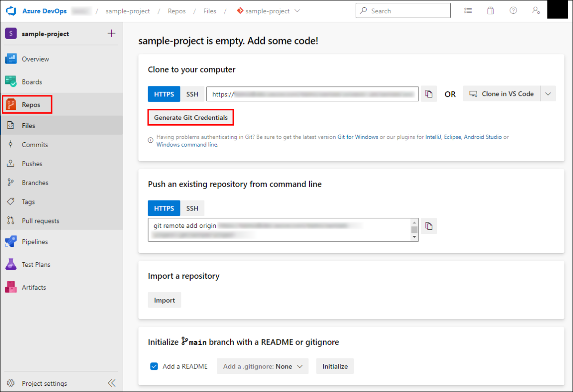The height and width of the screenshot is (392, 573).
Task: Open IntelliJ plugin link
Action: [433, 137]
